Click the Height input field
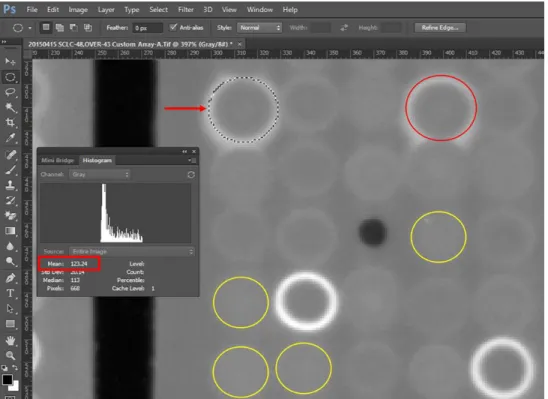The width and height of the screenshot is (548, 399). [391, 28]
